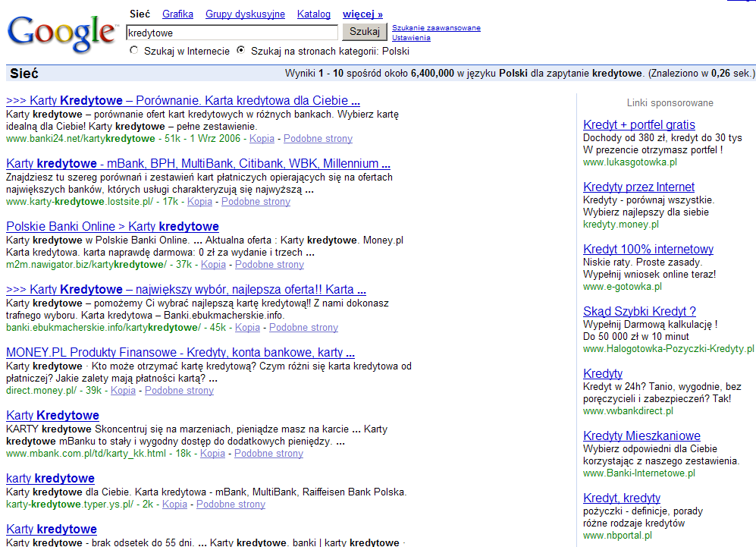
Task: Open sponsored link 'Kredyty' from vwbankdirect
Action: 603,373
